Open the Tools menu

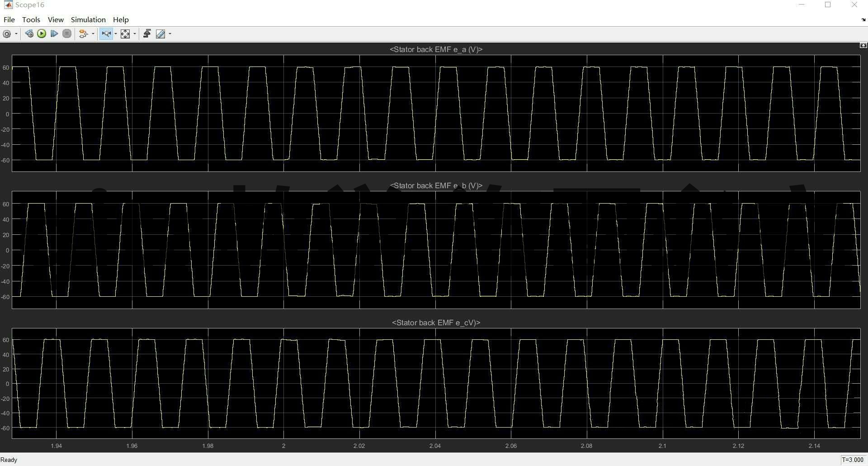tap(31, 19)
